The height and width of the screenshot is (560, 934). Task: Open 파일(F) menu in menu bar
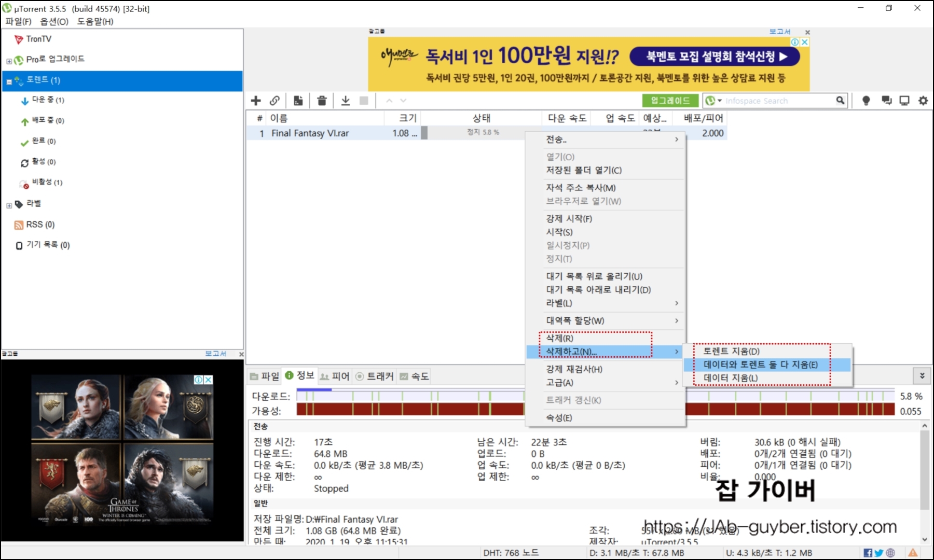pyautogui.click(x=19, y=21)
